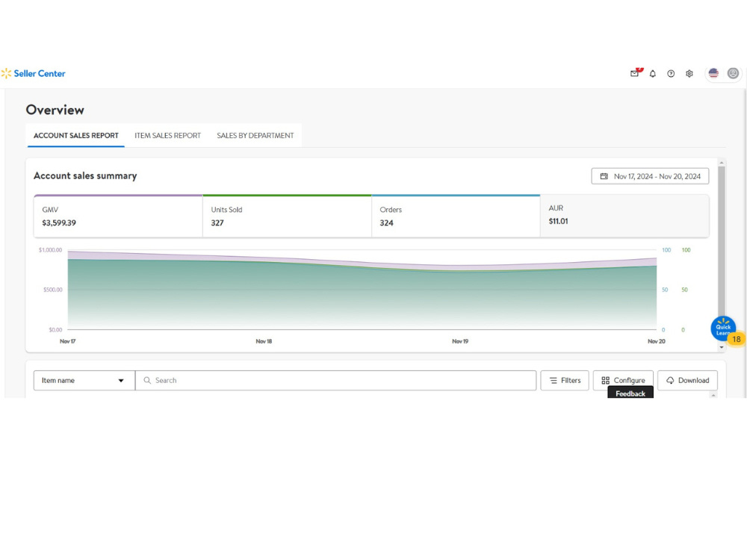Click the Nov 19 axis label
The height and width of the screenshot is (560, 747).
point(460,341)
